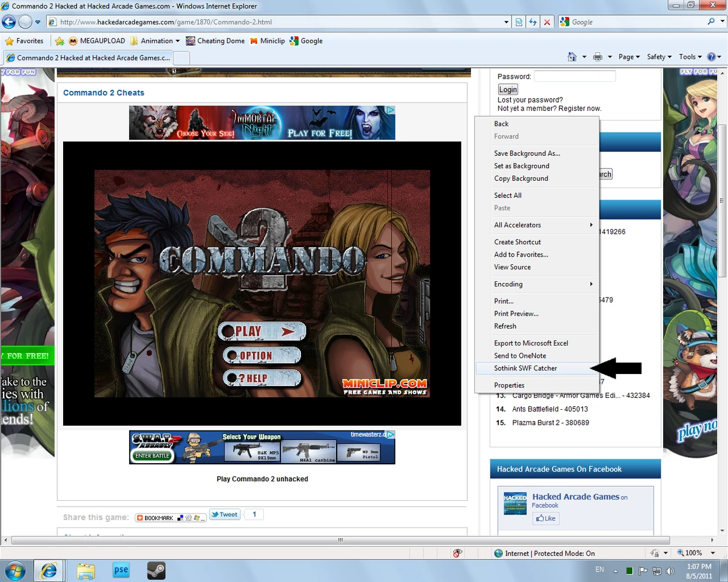Click the Add to Favorites bar icon

[x=59, y=41]
